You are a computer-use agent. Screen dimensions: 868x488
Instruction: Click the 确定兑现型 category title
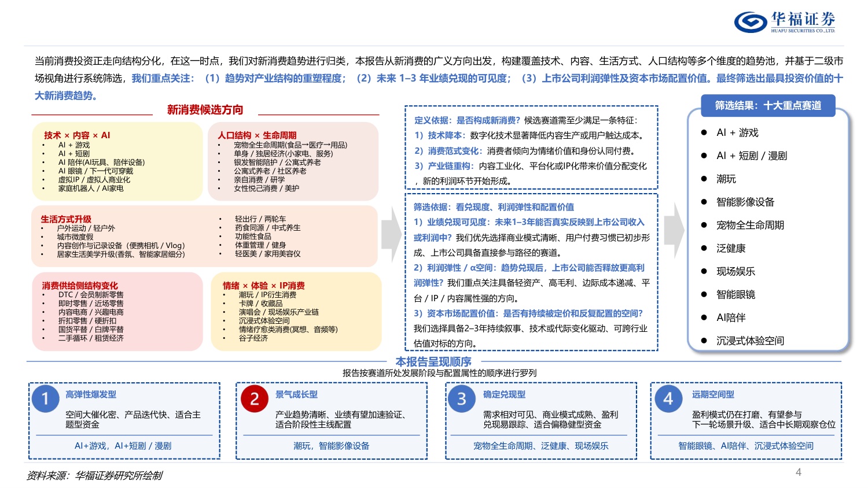505,394
